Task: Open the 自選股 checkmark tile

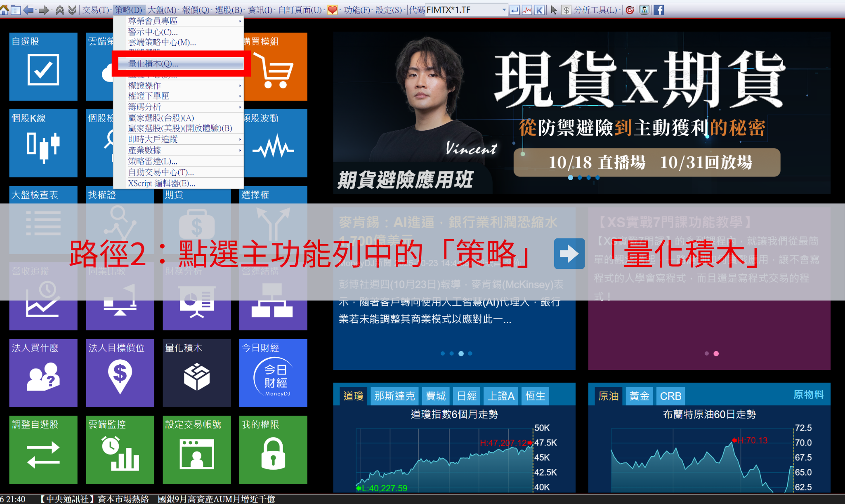Action: point(43,66)
